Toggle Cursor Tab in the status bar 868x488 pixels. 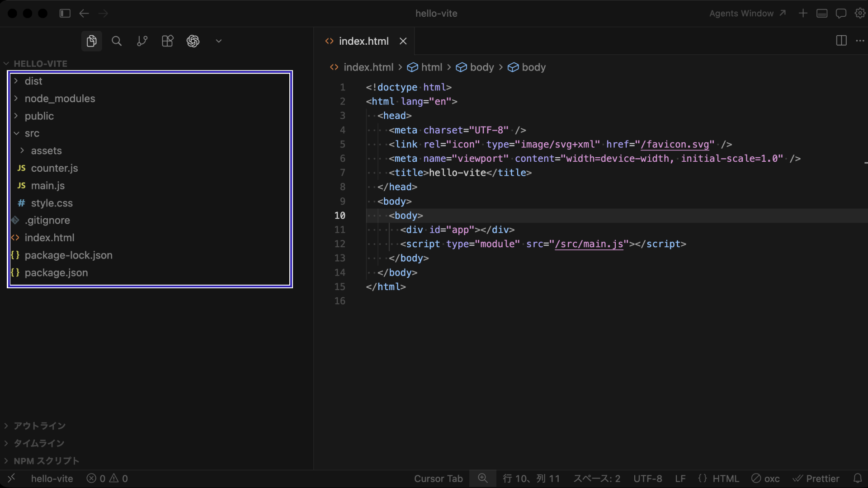click(438, 479)
